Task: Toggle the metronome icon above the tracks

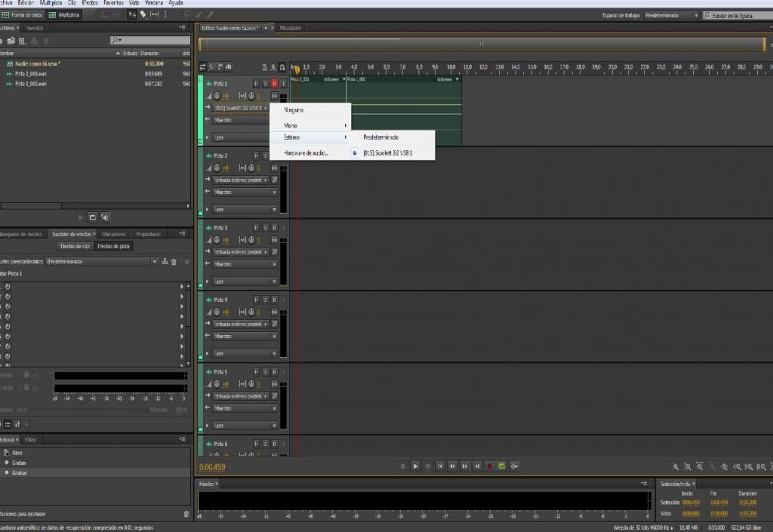Action: [x=263, y=67]
